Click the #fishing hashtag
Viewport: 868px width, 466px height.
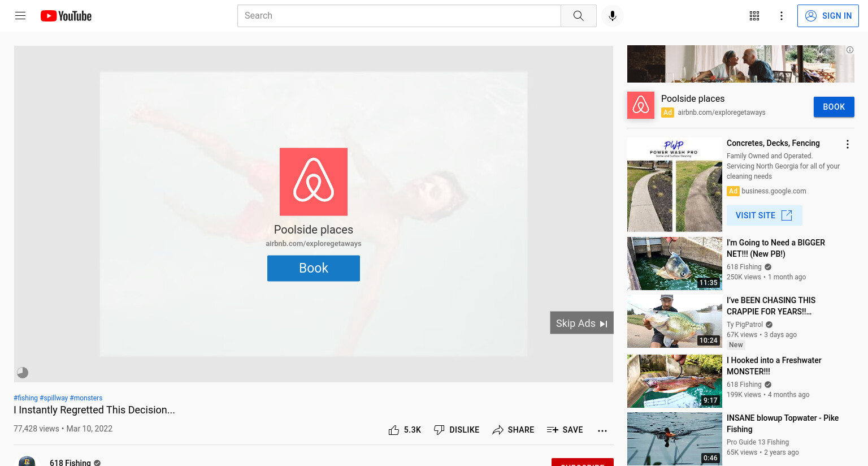(25, 398)
